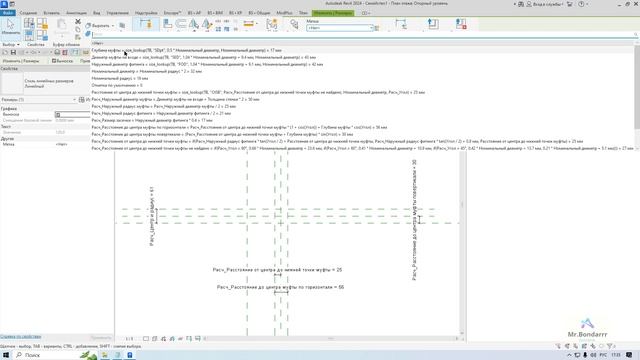Click the help question mark icon in title bar
Viewport: 640px width, 360px height.
click(581, 4)
